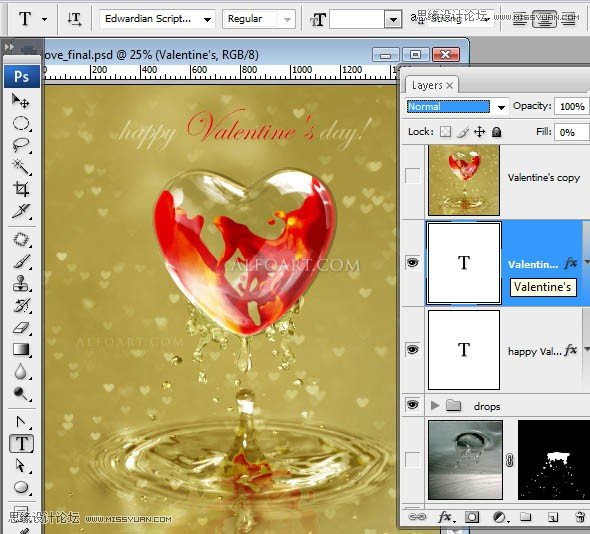Open the Normal blend mode dropdown
The height and width of the screenshot is (534, 590).
tap(501, 107)
